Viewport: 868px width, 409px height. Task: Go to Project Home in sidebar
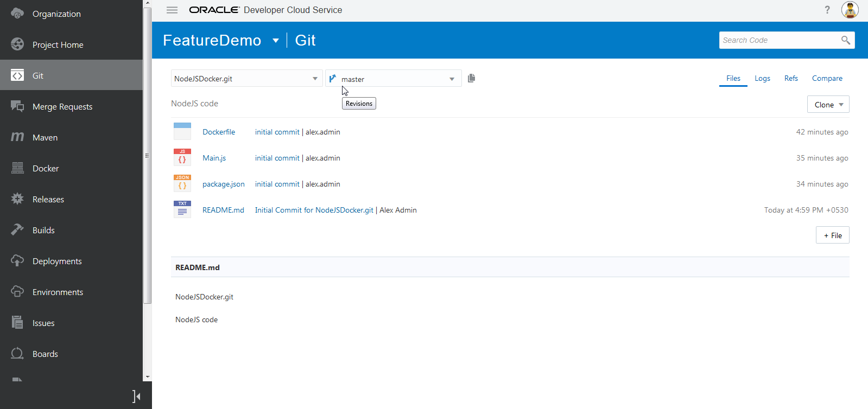coord(58,44)
